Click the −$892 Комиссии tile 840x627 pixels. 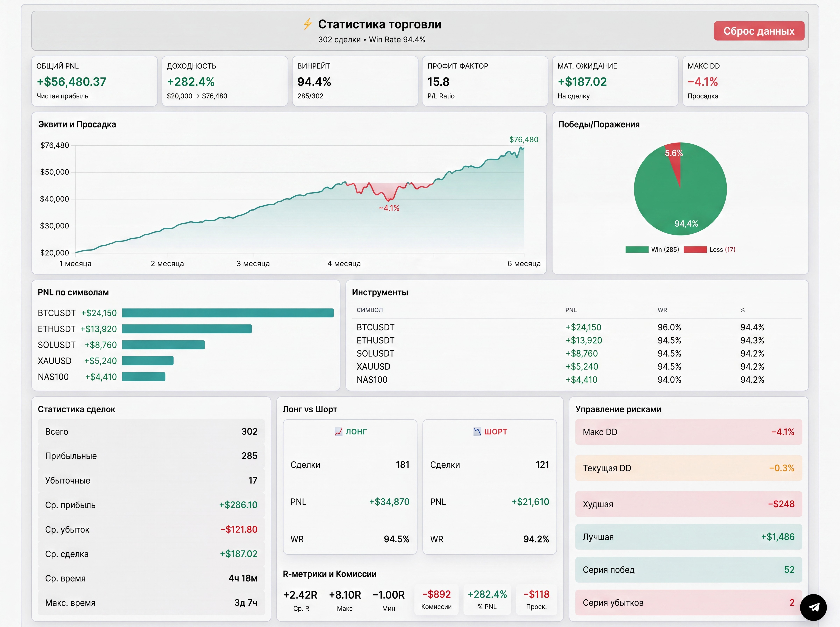[x=436, y=599]
